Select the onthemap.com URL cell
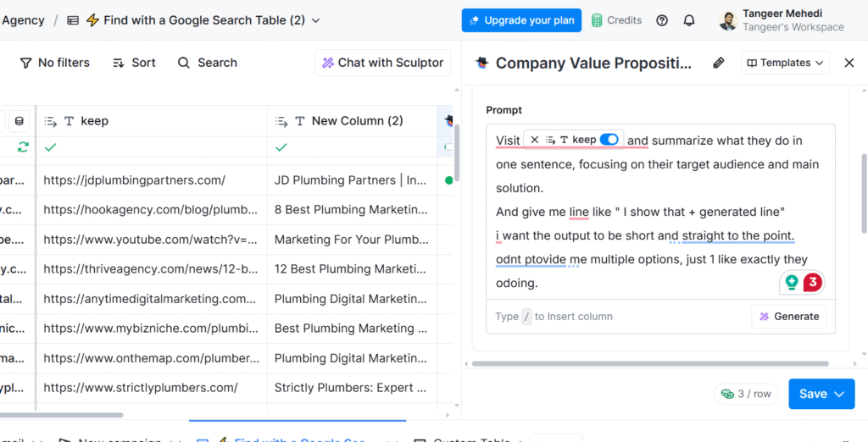 coord(152,358)
